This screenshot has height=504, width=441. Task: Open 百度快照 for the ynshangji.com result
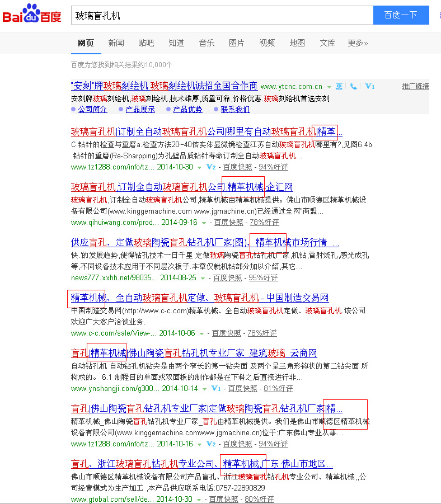pyautogui.click(x=242, y=388)
